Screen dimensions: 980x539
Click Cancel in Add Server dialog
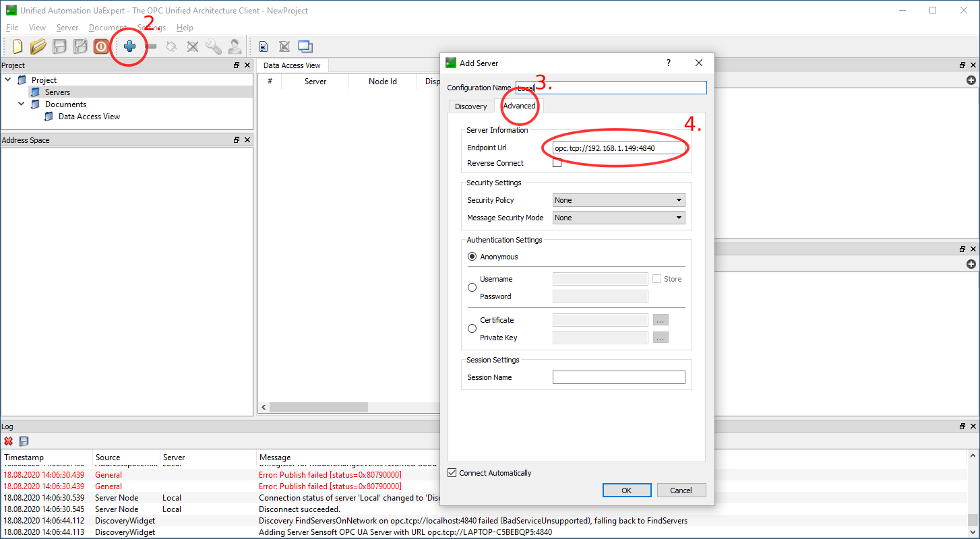tap(681, 490)
